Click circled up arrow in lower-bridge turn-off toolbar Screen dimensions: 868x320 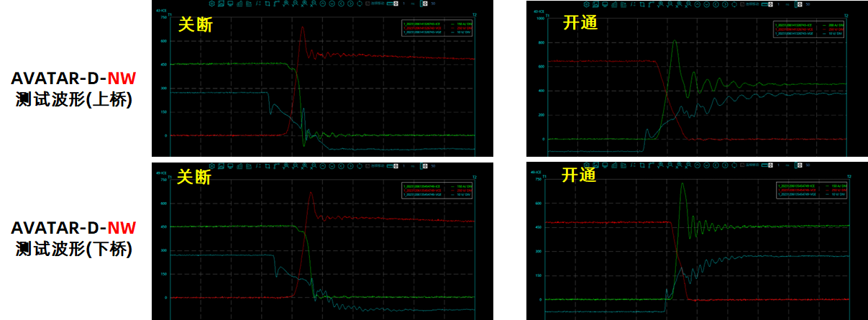point(323,166)
